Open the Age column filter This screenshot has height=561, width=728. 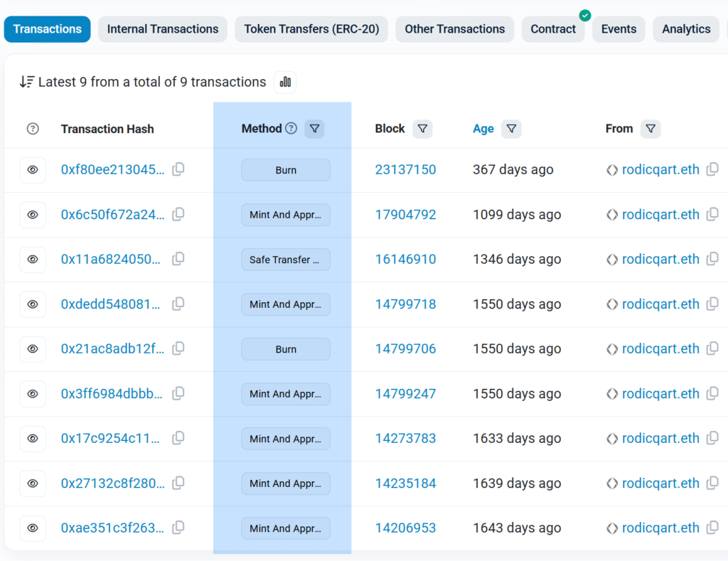(x=511, y=129)
